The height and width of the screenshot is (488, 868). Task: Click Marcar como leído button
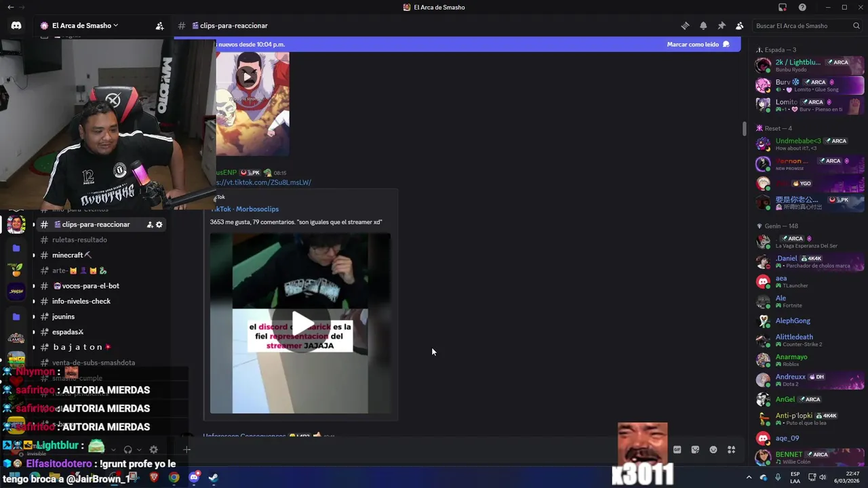click(698, 44)
